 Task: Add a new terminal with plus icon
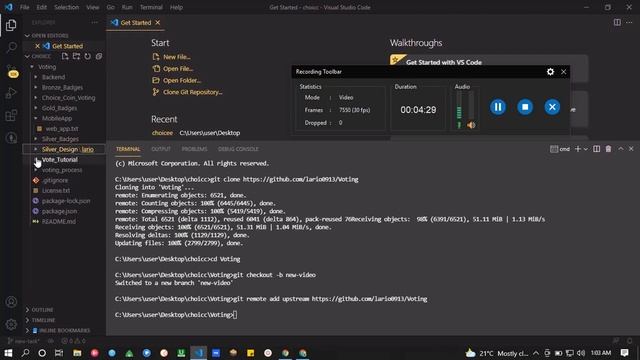[577, 149]
